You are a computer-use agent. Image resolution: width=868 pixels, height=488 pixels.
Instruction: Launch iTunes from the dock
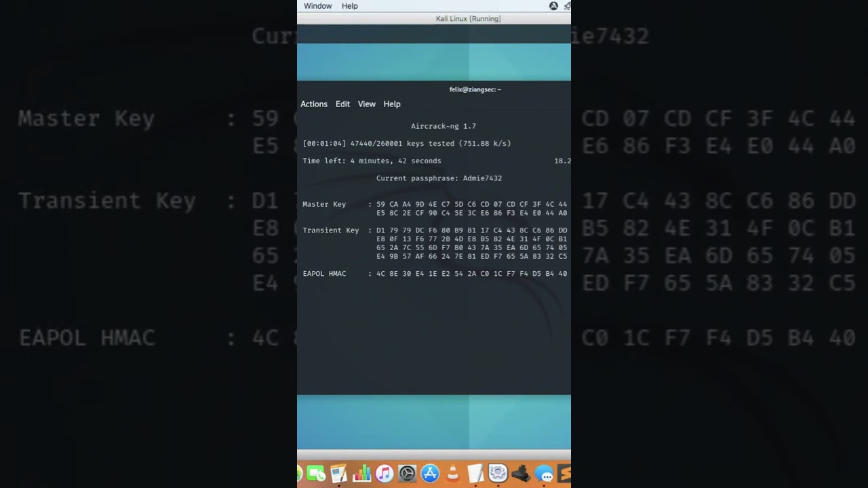tap(384, 473)
